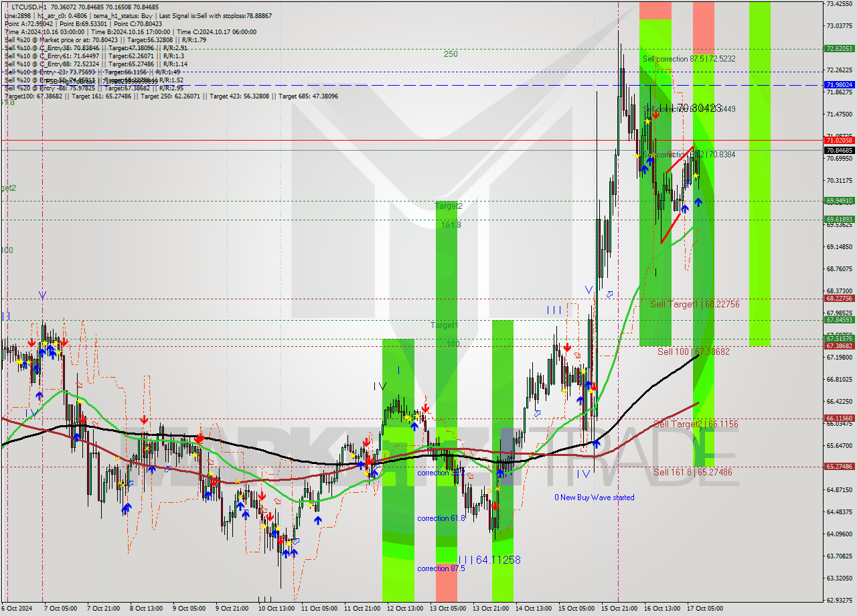Image resolution: width=857 pixels, height=616 pixels.
Task: Click the '8 Oct 13:00' time axis label
Action: tap(146, 609)
